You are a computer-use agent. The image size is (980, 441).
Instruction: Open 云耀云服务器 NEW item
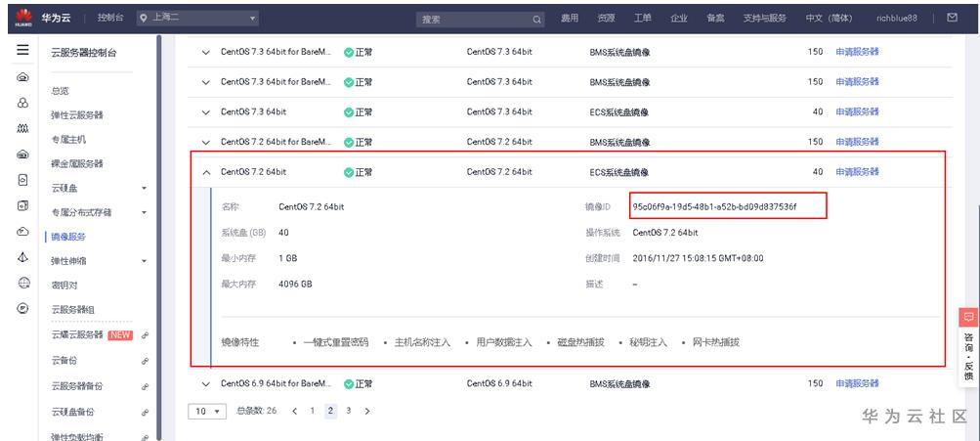(x=77, y=334)
